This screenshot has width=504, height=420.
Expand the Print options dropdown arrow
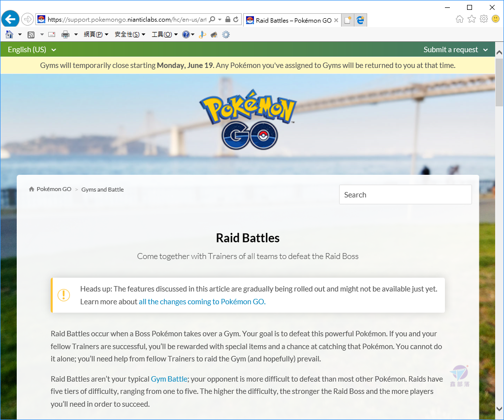point(76,34)
